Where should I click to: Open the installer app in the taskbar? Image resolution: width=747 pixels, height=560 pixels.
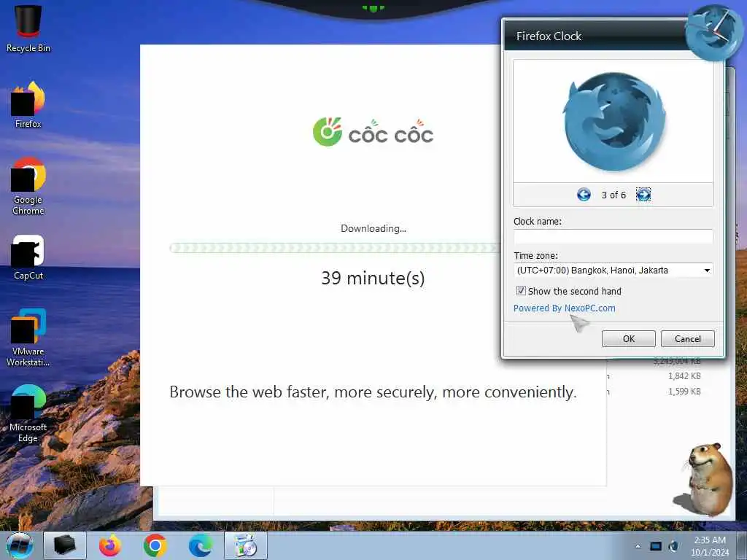click(246, 545)
